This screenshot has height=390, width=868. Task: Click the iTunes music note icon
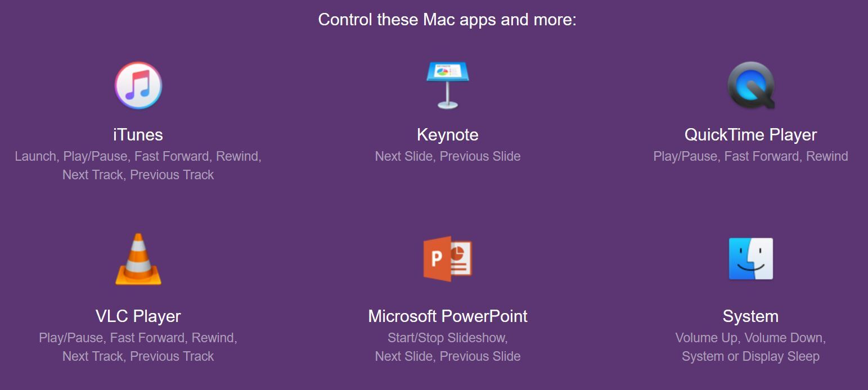click(138, 85)
